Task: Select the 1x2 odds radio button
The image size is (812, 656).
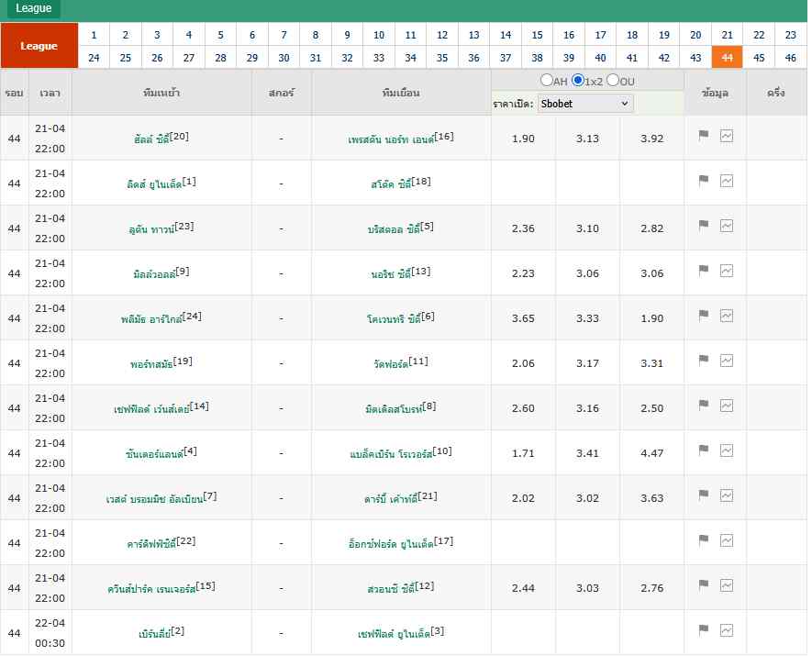Action: pos(578,81)
